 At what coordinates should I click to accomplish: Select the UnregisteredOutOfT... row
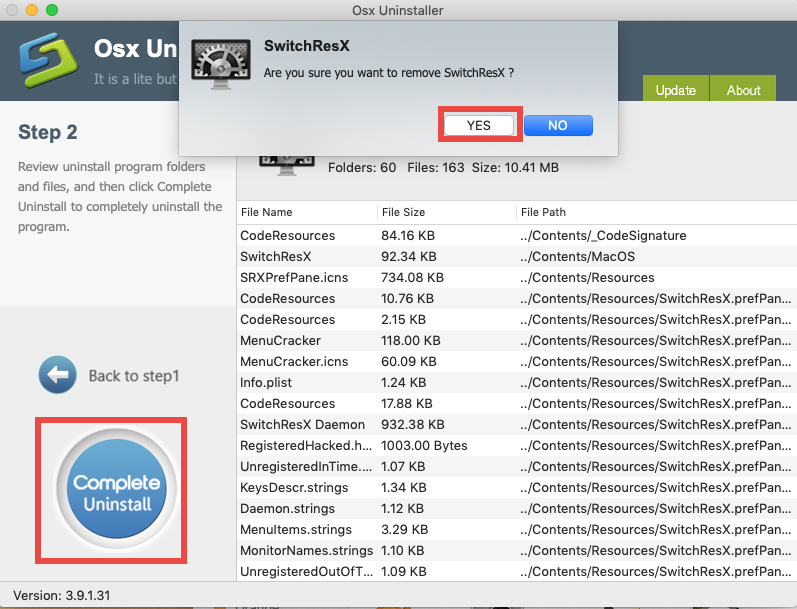click(x=516, y=571)
